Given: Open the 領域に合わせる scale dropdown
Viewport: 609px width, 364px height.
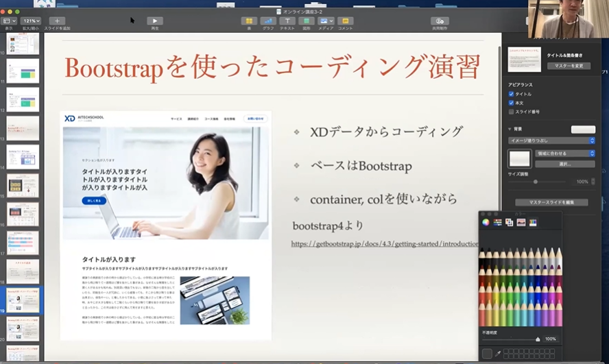Looking at the screenshot, I should [x=565, y=154].
